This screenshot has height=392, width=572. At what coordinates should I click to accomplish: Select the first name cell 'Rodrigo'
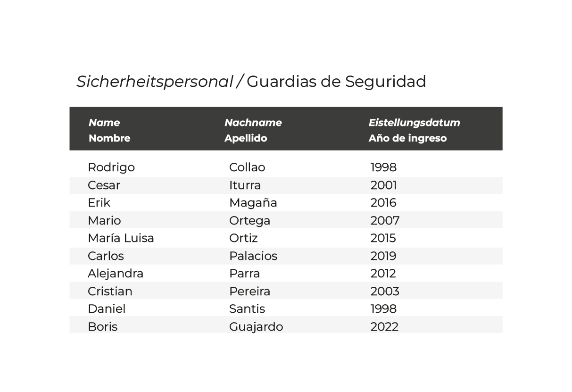111,167
